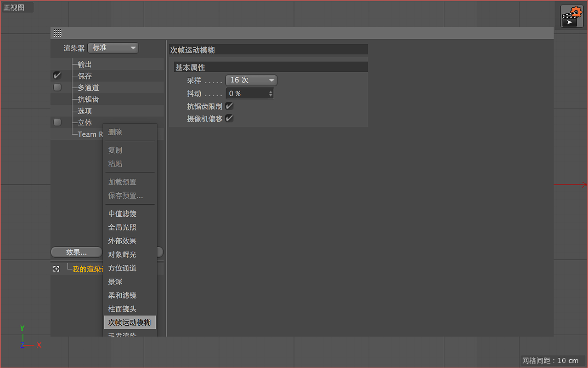The image size is (588, 368).
Task: Open render settings clapperboard icon
Action: [572, 17]
